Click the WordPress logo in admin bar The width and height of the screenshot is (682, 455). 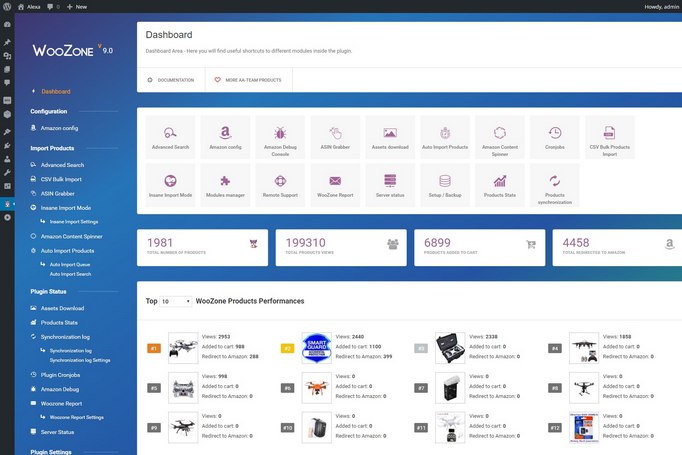(7, 7)
